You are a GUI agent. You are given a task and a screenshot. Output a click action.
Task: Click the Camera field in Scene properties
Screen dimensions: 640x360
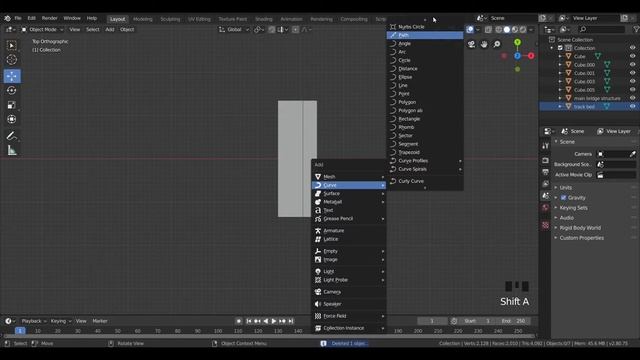tap(612, 154)
